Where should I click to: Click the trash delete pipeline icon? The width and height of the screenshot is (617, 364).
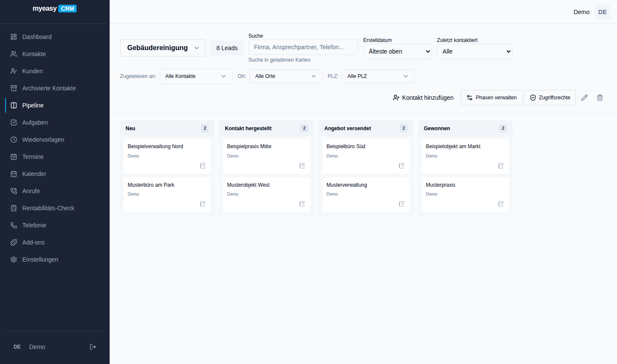click(x=600, y=98)
